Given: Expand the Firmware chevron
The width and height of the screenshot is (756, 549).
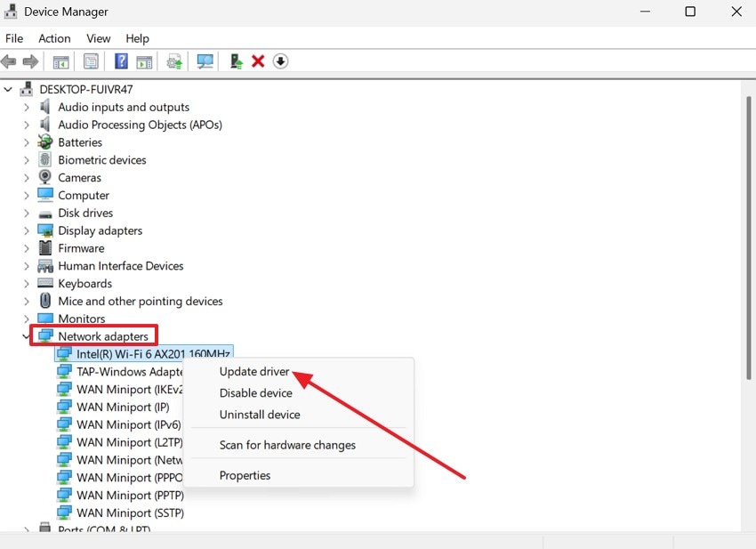Looking at the screenshot, I should pyautogui.click(x=27, y=248).
